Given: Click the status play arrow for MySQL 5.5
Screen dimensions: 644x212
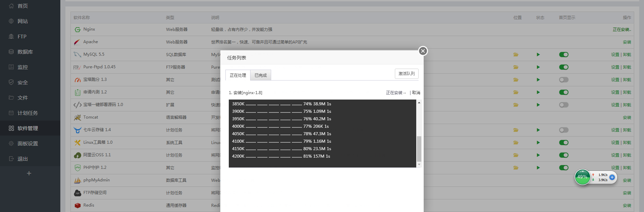Looking at the screenshot, I should [538, 54].
